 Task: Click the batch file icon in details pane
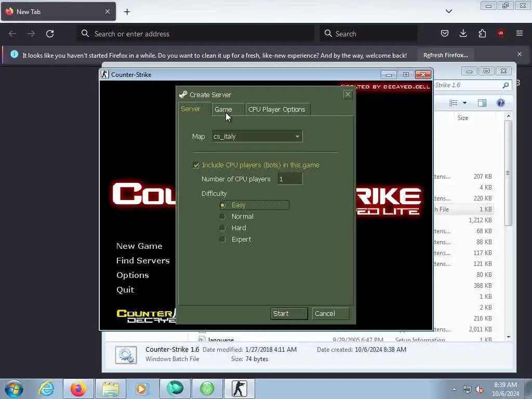pos(126,355)
